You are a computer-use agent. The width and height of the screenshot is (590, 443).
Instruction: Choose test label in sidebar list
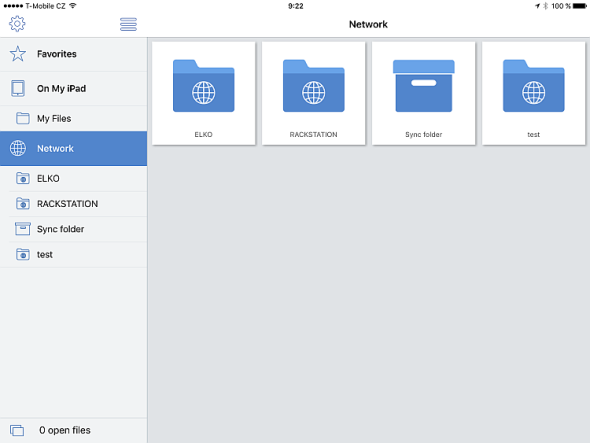pyautogui.click(x=45, y=255)
